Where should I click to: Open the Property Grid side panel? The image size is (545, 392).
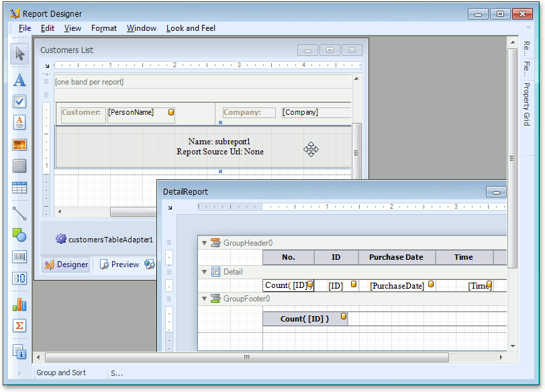click(x=526, y=104)
